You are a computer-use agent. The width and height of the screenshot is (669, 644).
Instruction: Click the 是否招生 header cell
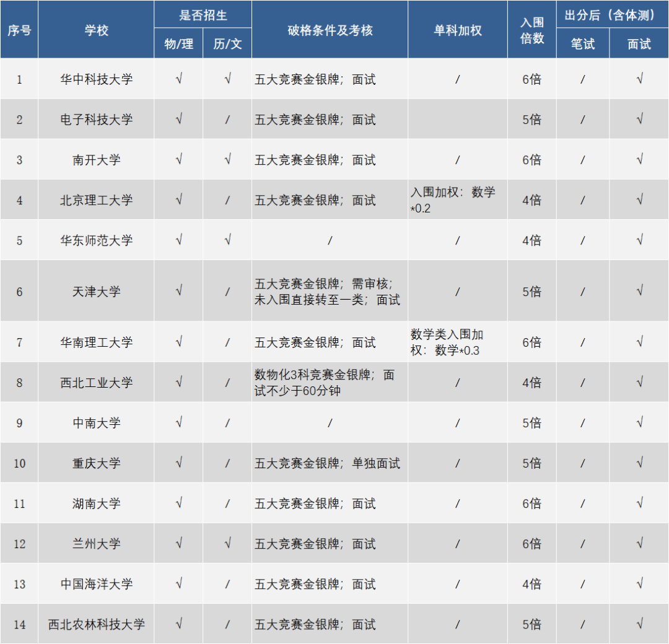tap(203, 14)
